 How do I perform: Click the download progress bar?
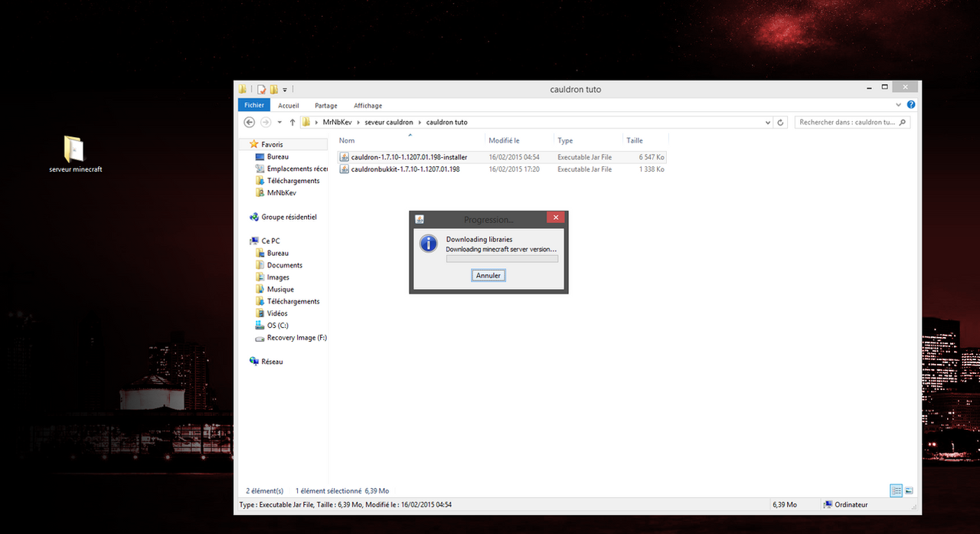[x=502, y=258]
